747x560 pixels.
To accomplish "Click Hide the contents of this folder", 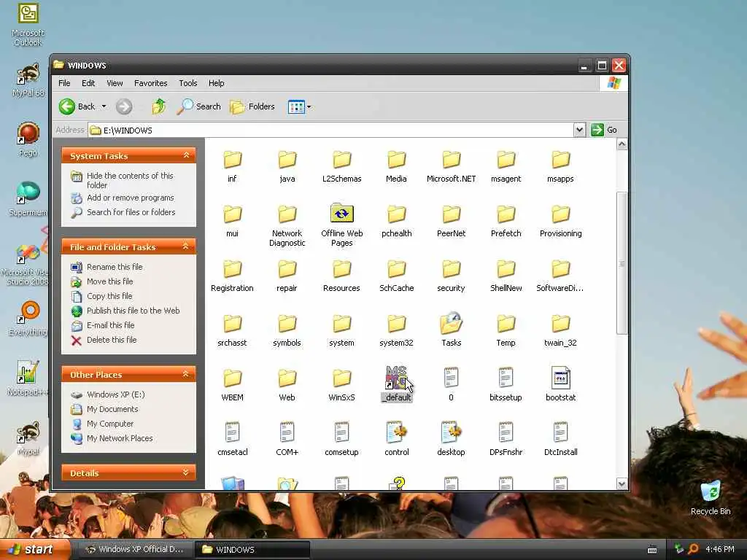I will click(123, 180).
